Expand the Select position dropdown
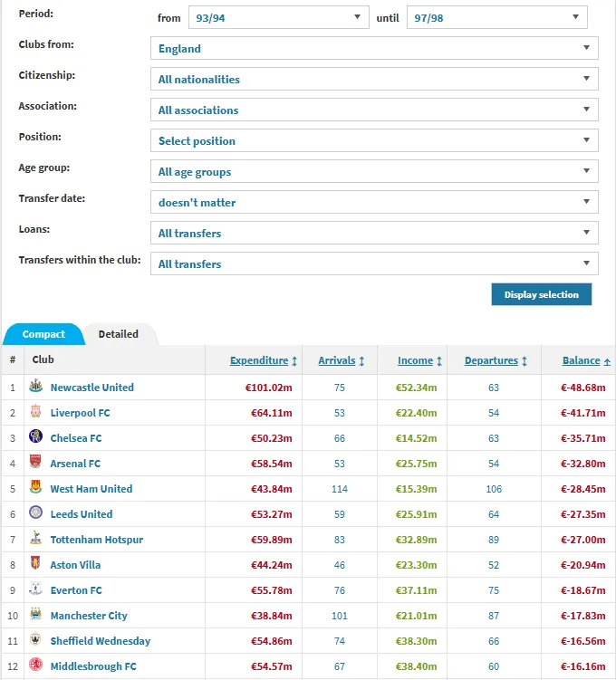 374,141
